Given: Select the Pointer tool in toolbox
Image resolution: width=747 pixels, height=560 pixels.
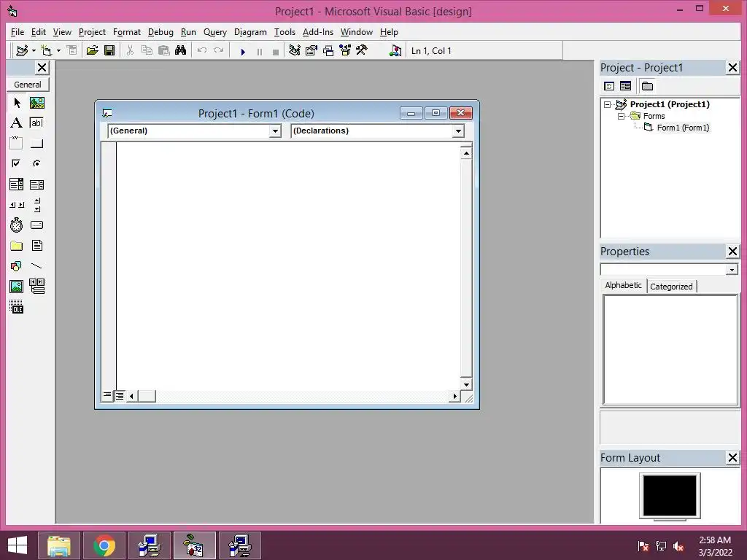Looking at the screenshot, I should tap(17, 102).
